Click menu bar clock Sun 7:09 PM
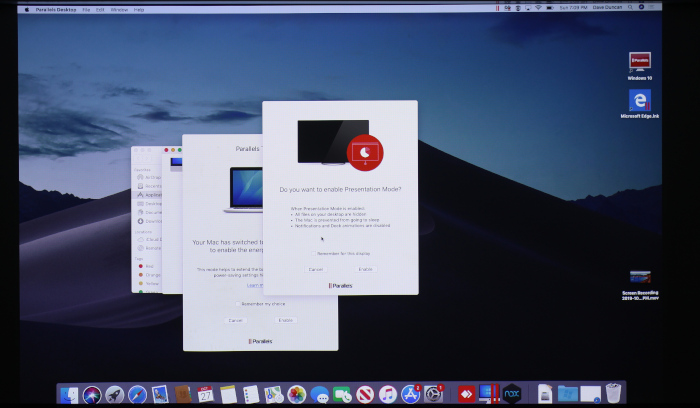The width and height of the screenshot is (700, 408). pos(574,8)
